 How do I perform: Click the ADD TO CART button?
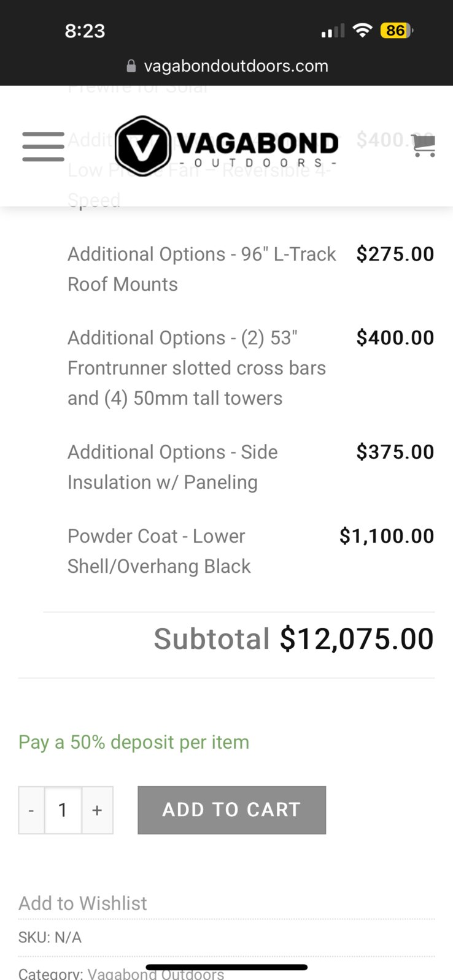[x=231, y=810]
